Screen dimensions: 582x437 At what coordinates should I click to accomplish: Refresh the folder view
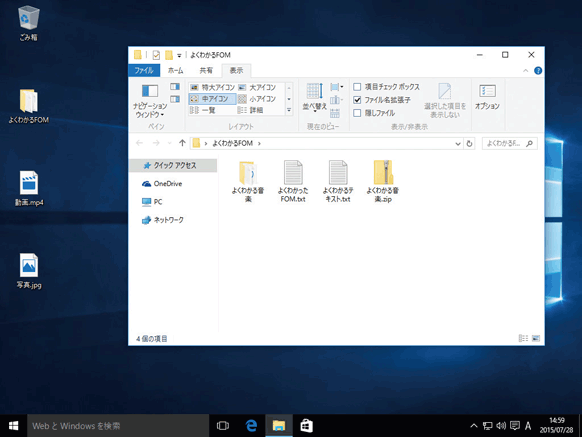click(470, 144)
